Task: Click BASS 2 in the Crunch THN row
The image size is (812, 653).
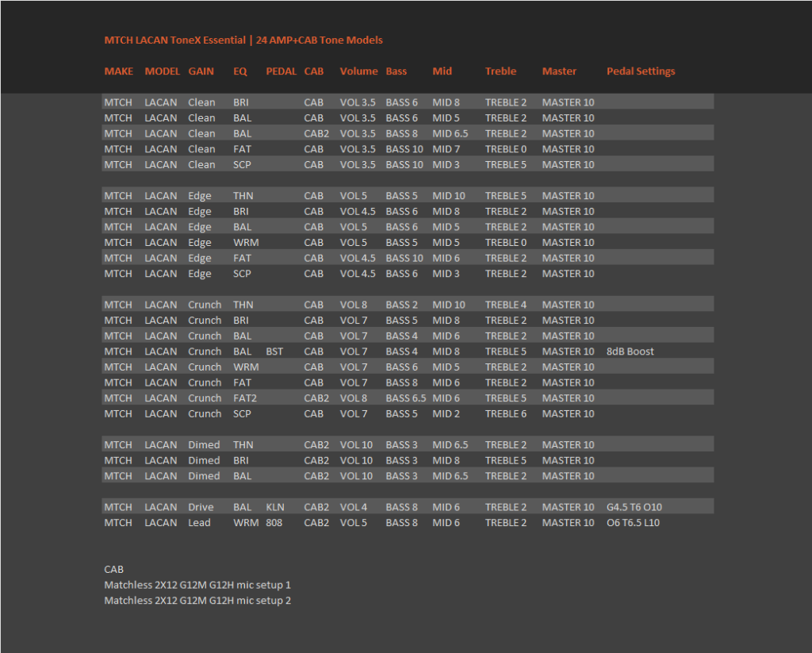Action: [x=401, y=305]
